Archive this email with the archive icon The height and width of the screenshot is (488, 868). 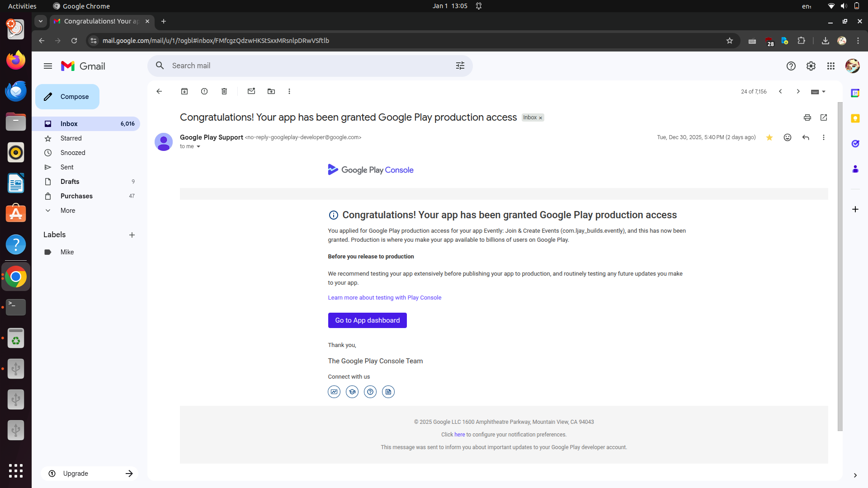coord(184,91)
